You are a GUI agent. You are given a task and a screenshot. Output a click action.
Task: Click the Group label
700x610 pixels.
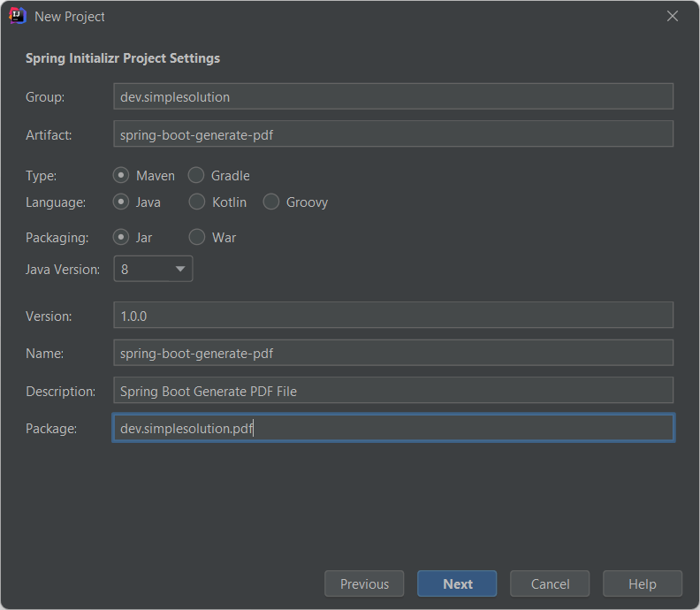pos(45,97)
